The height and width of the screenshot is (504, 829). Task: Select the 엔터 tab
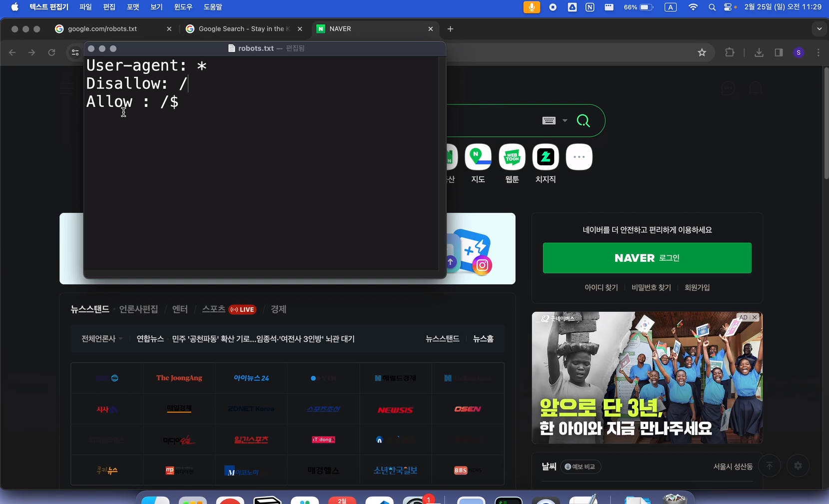click(x=180, y=309)
